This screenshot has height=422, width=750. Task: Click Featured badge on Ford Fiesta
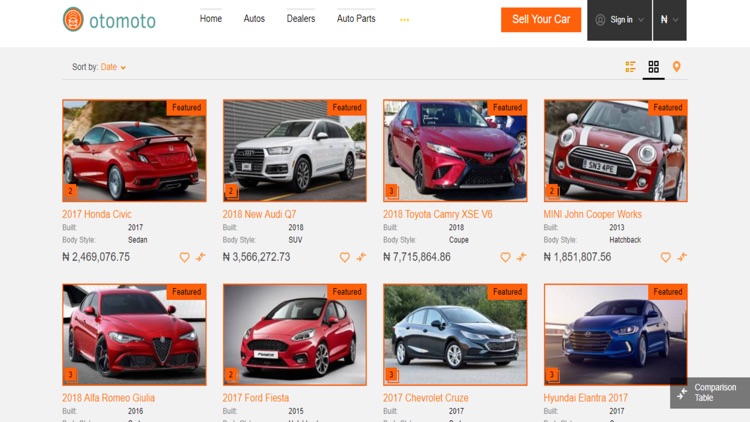point(347,292)
